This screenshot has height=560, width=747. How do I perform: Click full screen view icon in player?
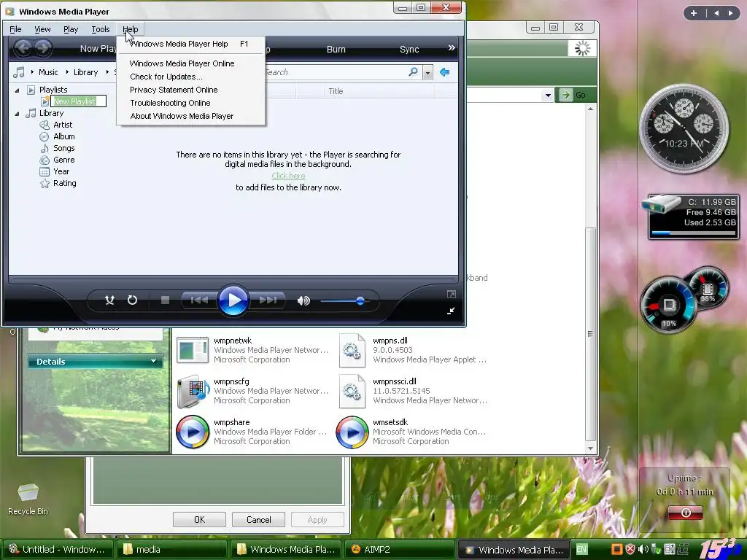(451, 295)
